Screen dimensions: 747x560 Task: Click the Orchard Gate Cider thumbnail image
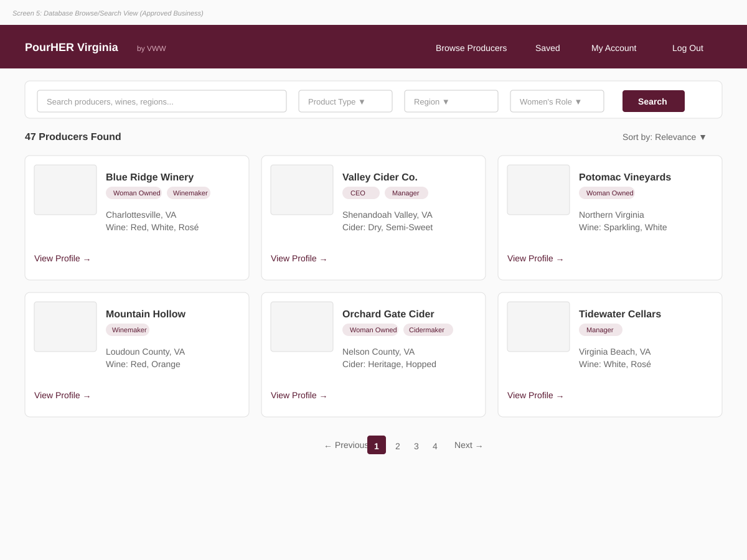point(302,327)
